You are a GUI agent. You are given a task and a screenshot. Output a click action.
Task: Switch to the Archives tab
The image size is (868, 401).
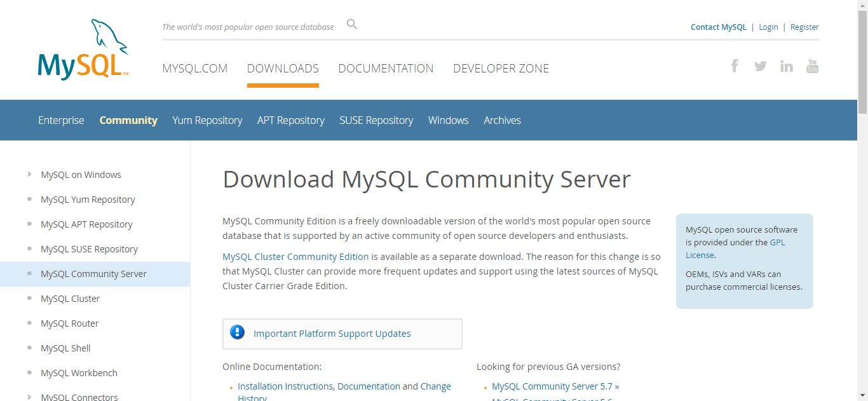click(502, 120)
